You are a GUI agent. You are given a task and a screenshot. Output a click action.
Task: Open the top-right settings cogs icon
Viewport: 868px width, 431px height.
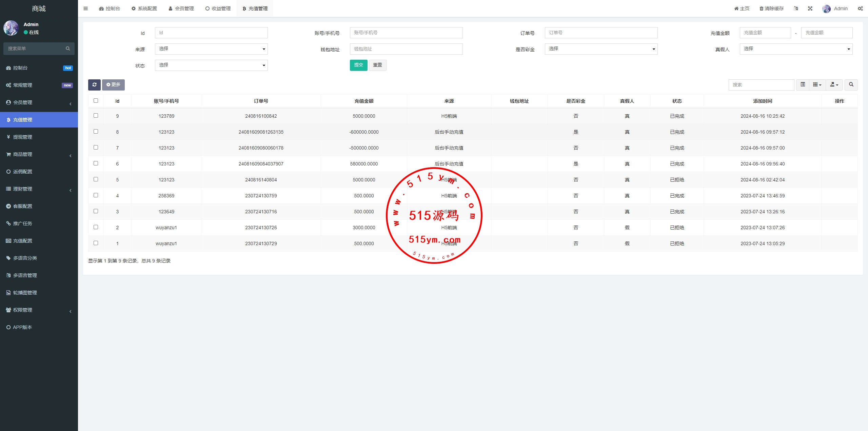(860, 8)
